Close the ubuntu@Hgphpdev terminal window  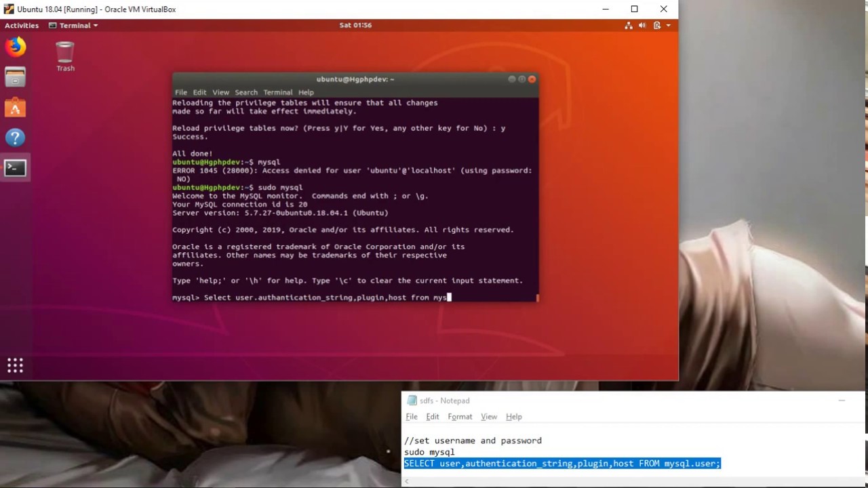(x=532, y=79)
